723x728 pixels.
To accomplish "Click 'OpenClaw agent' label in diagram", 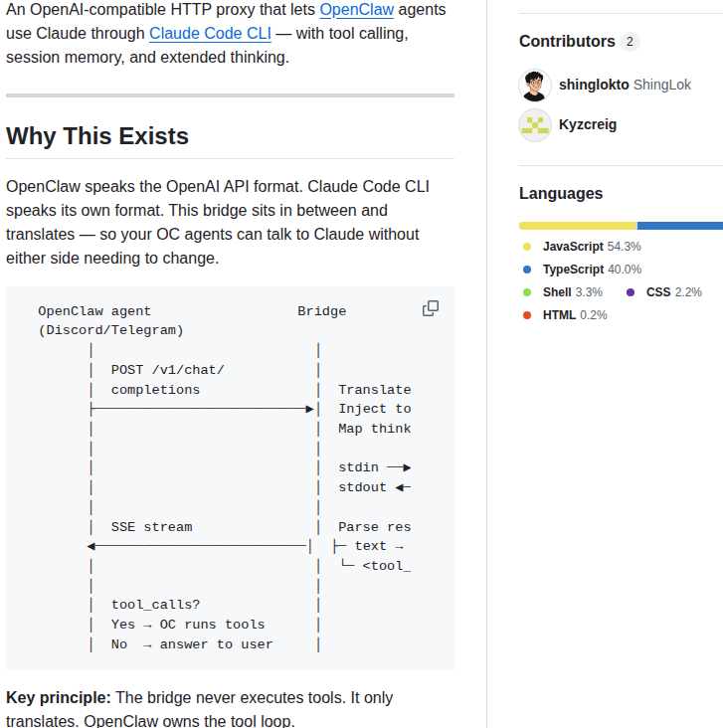I will tap(94, 311).
